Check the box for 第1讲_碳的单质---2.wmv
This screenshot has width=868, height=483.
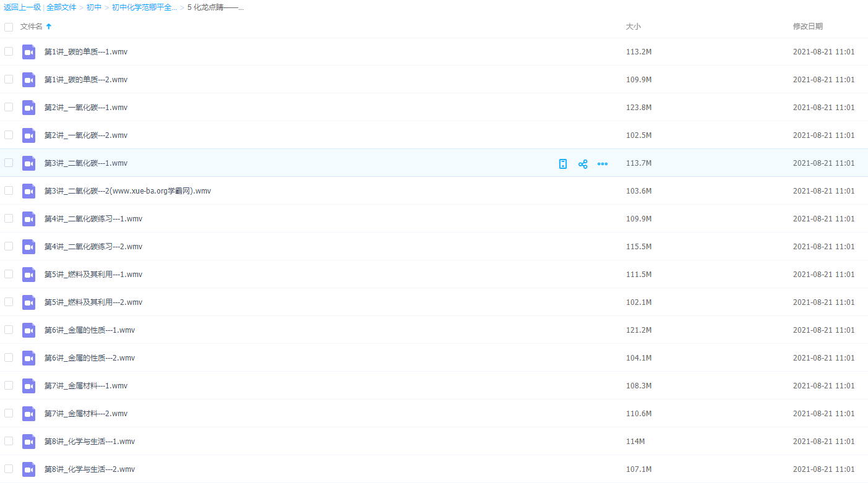(x=9, y=79)
